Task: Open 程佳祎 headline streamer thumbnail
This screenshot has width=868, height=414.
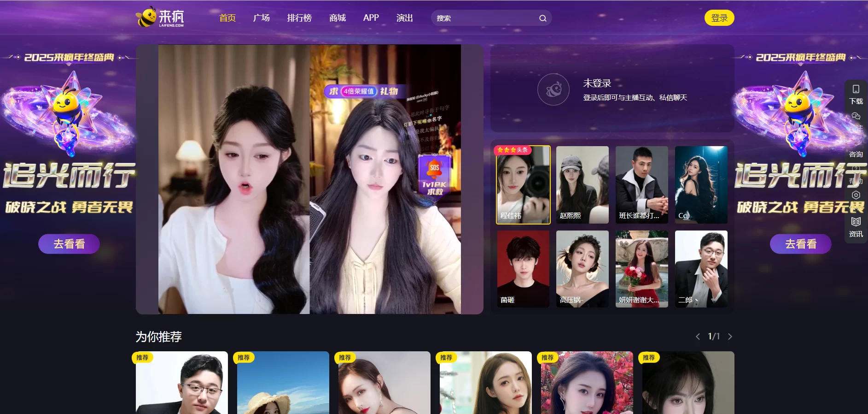Action: click(x=523, y=185)
